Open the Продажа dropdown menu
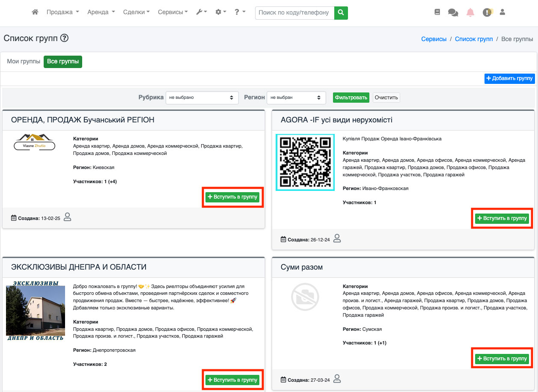The height and width of the screenshot is (392, 538). click(62, 12)
